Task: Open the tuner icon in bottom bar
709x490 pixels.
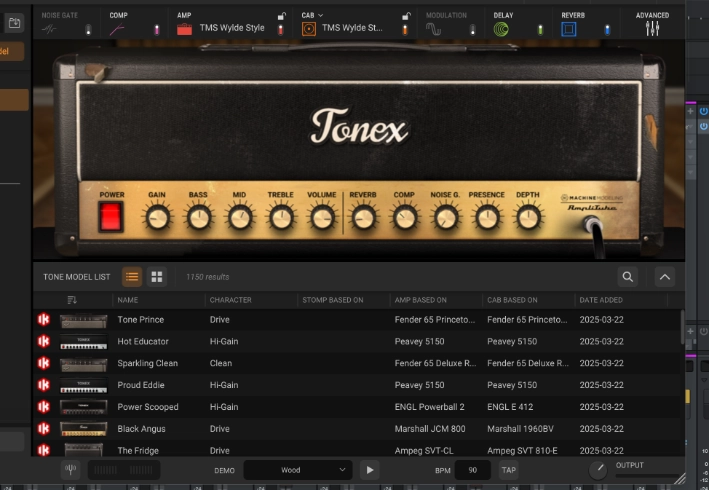Action: click(x=71, y=470)
